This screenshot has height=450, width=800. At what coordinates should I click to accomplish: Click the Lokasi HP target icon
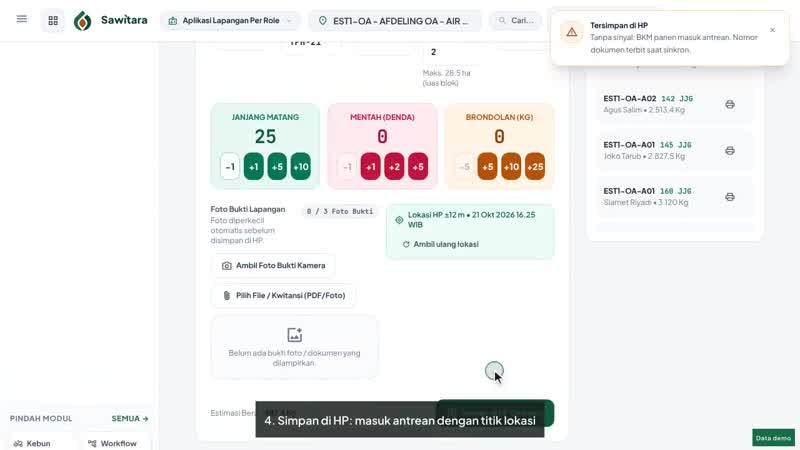[x=399, y=220]
